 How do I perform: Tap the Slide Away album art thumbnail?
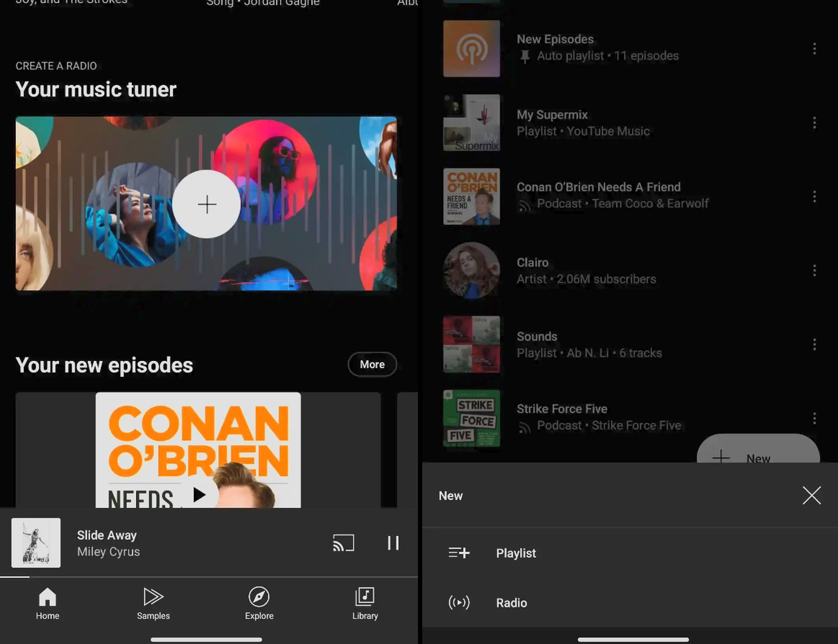pos(36,543)
